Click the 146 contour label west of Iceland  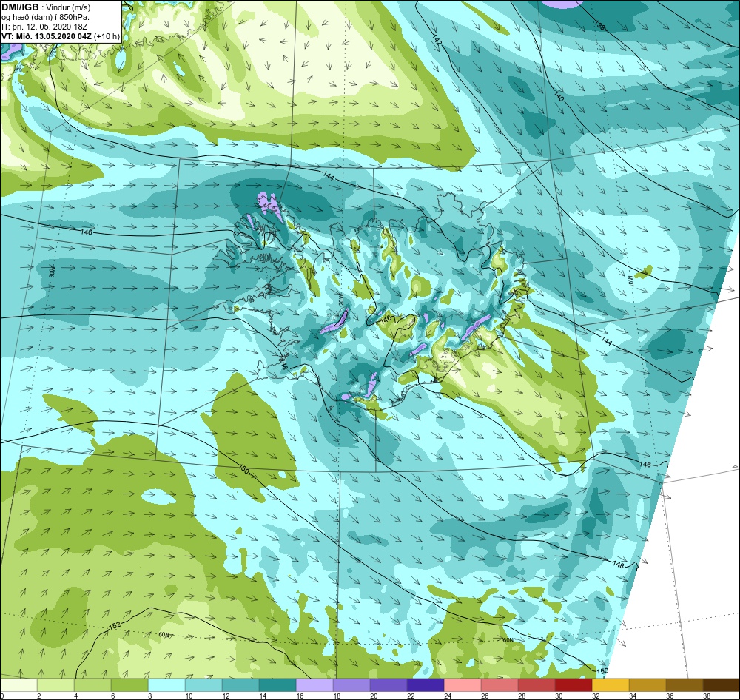[x=87, y=232]
